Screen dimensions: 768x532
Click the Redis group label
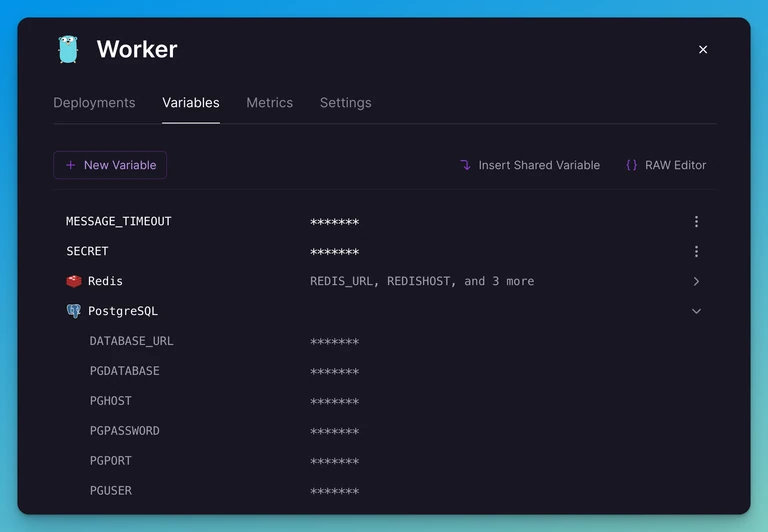[105, 281]
